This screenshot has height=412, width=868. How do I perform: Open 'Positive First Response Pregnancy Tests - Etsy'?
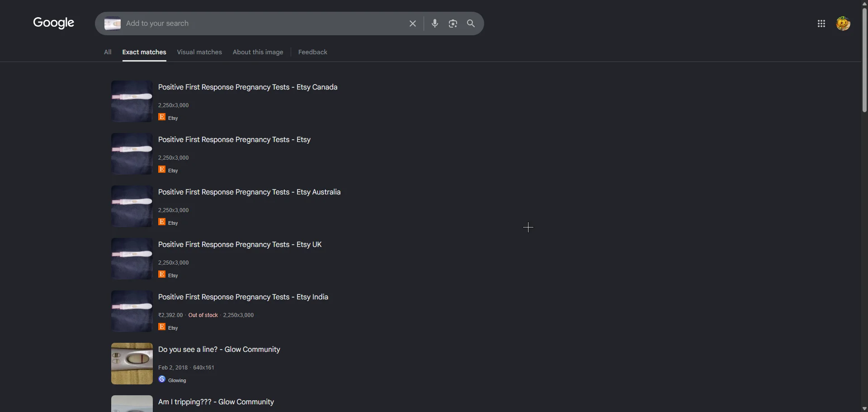tap(234, 140)
